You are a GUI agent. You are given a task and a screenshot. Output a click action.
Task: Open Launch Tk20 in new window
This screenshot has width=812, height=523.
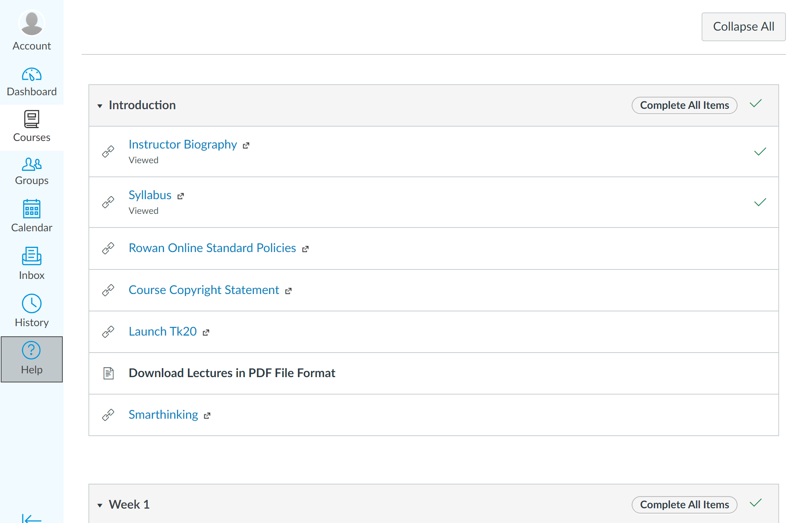[x=163, y=331]
